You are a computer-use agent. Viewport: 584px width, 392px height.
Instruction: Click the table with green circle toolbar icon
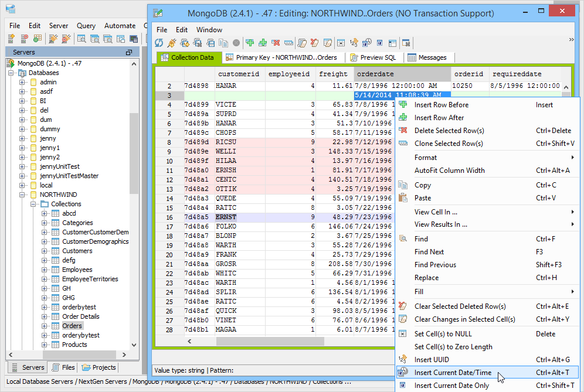pos(38,39)
